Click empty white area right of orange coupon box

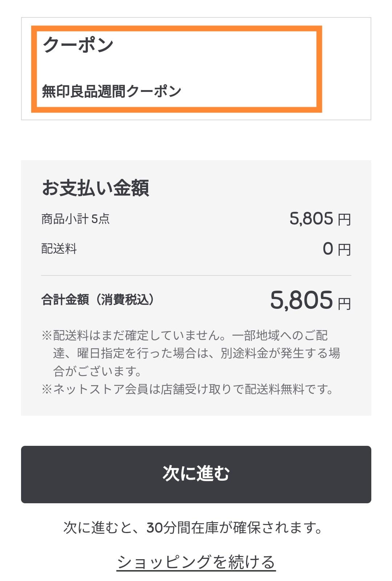(346, 69)
